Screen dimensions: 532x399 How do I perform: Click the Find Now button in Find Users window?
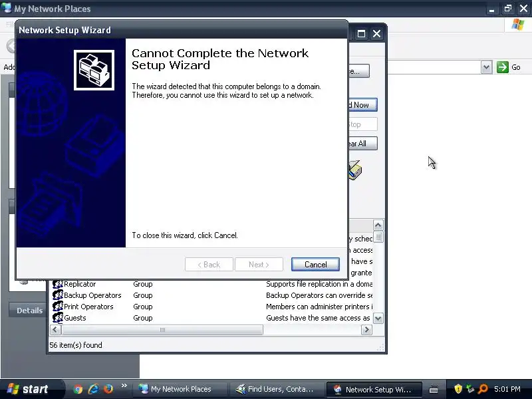point(362,105)
